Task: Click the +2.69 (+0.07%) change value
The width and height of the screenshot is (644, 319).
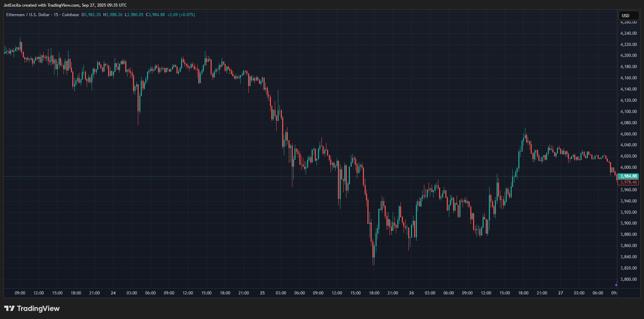Action: tap(181, 15)
